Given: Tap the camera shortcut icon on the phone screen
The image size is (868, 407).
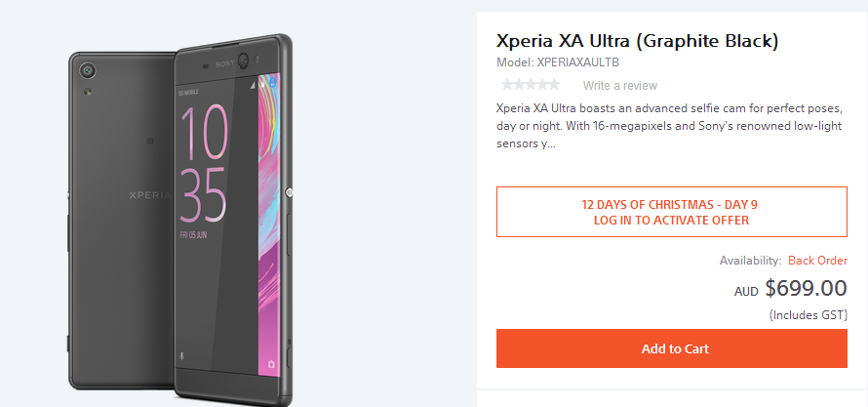Looking at the screenshot, I should pyautogui.click(x=271, y=363).
